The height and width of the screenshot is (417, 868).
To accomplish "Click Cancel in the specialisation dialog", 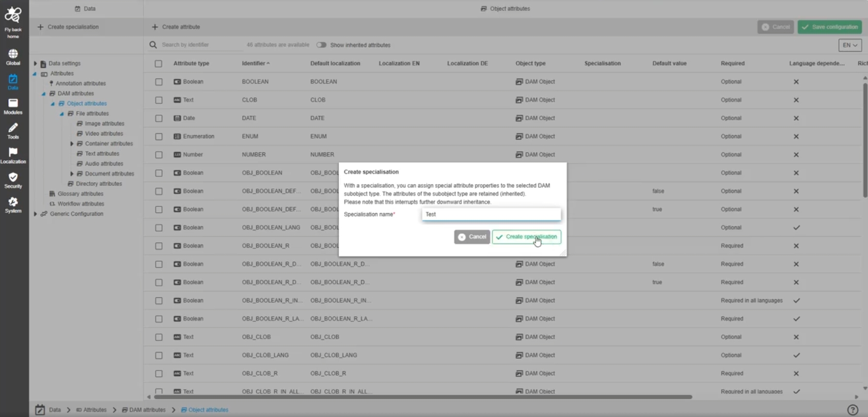I will click(x=472, y=237).
